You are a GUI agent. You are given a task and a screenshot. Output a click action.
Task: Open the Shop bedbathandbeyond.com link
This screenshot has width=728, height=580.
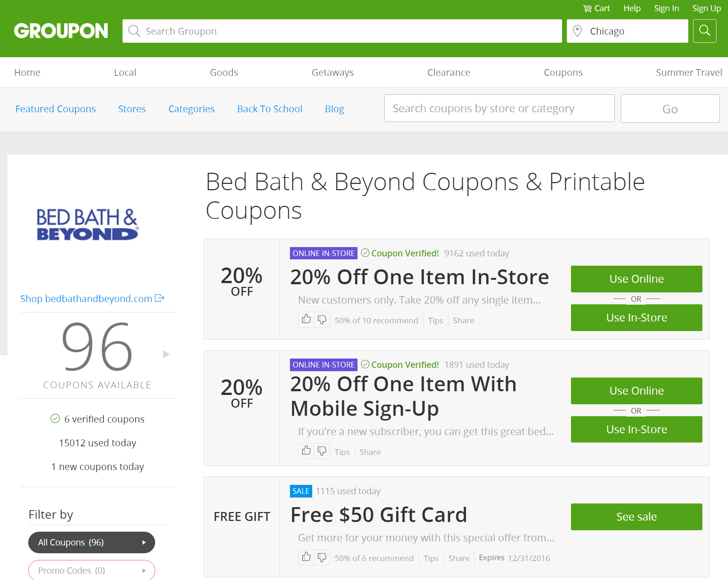92,298
